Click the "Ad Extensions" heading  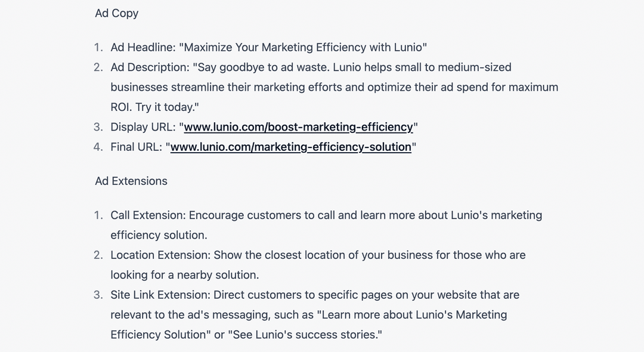(x=131, y=181)
